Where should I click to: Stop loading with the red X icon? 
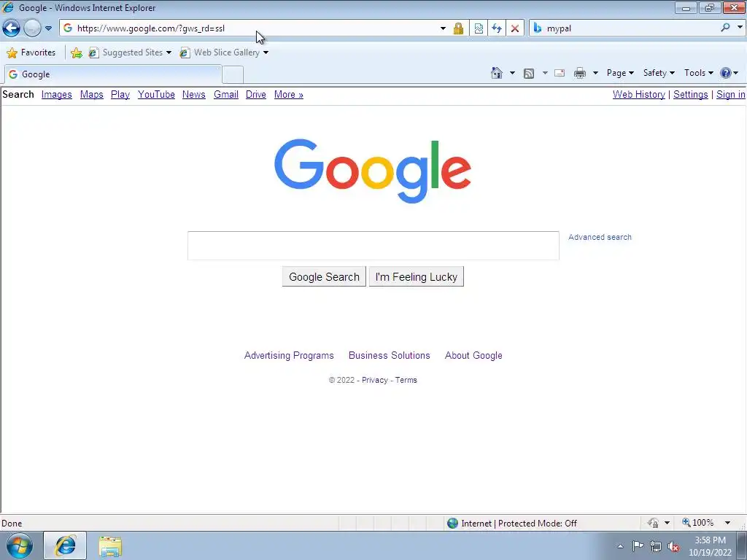[515, 28]
